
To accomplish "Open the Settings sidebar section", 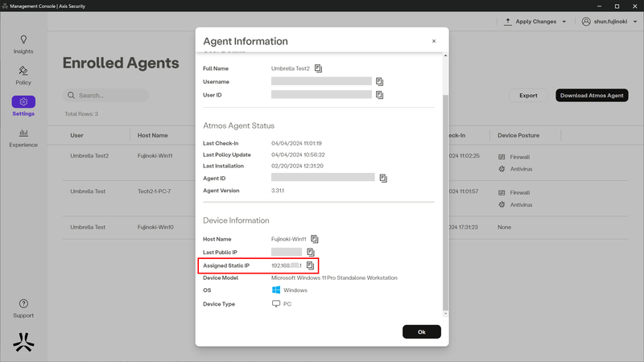I will (x=23, y=106).
